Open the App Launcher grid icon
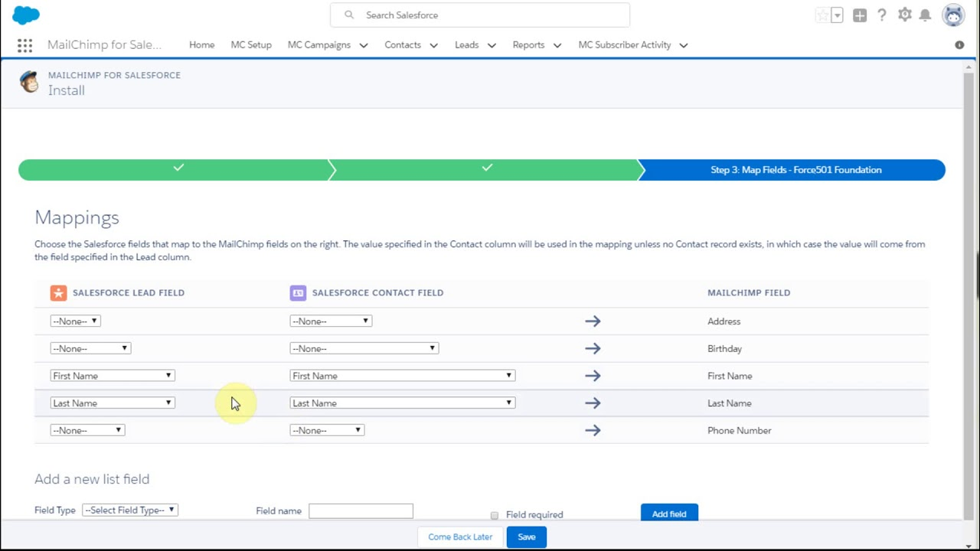980x551 pixels. click(24, 45)
